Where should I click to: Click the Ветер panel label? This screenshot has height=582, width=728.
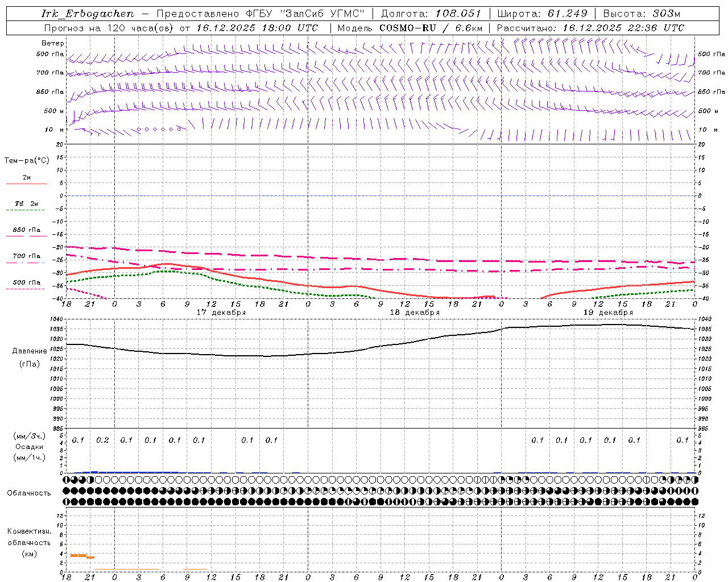(x=53, y=43)
